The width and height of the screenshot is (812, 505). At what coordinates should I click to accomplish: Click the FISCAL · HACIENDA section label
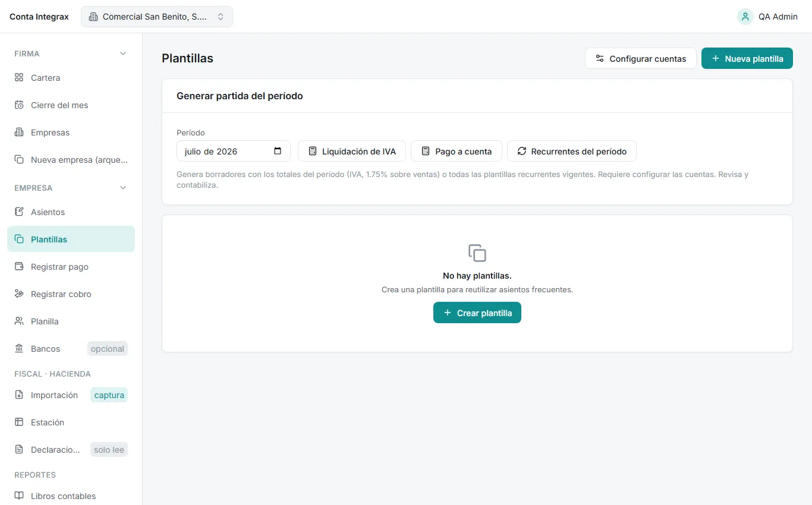point(52,374)
